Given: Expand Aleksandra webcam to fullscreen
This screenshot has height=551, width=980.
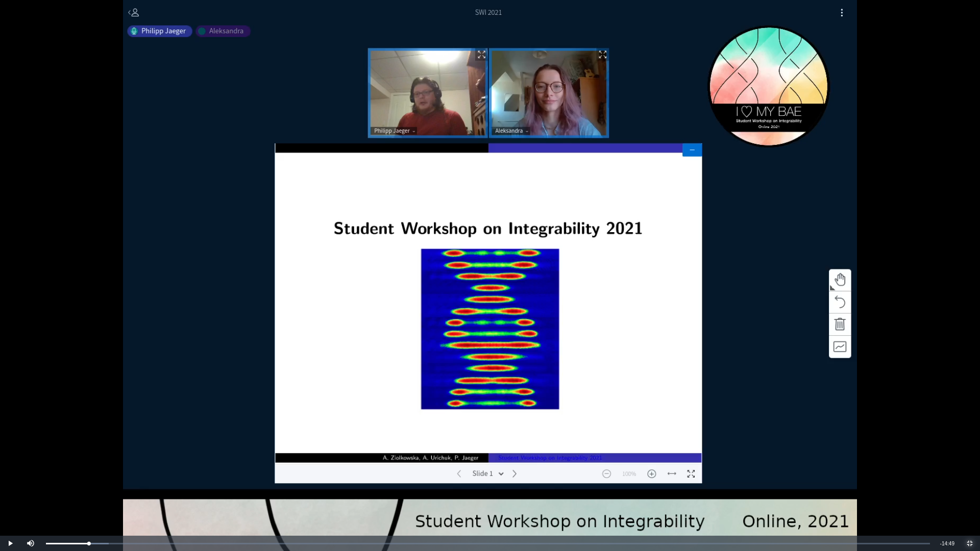Looking at the screenshot, I should (x=602, y=55).
